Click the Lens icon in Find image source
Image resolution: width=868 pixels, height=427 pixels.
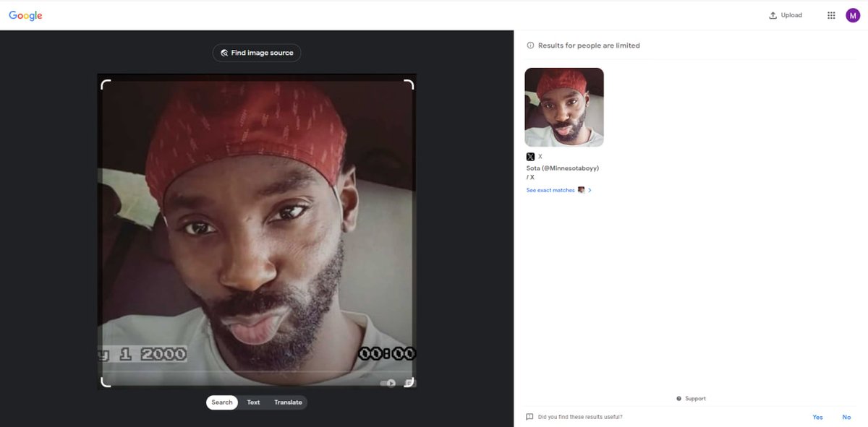[224, 53]
